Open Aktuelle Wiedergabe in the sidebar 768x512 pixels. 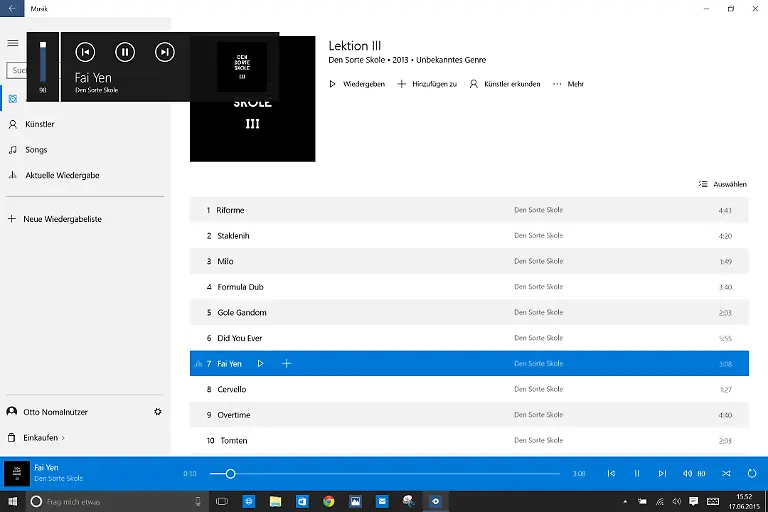click(61, 175)
